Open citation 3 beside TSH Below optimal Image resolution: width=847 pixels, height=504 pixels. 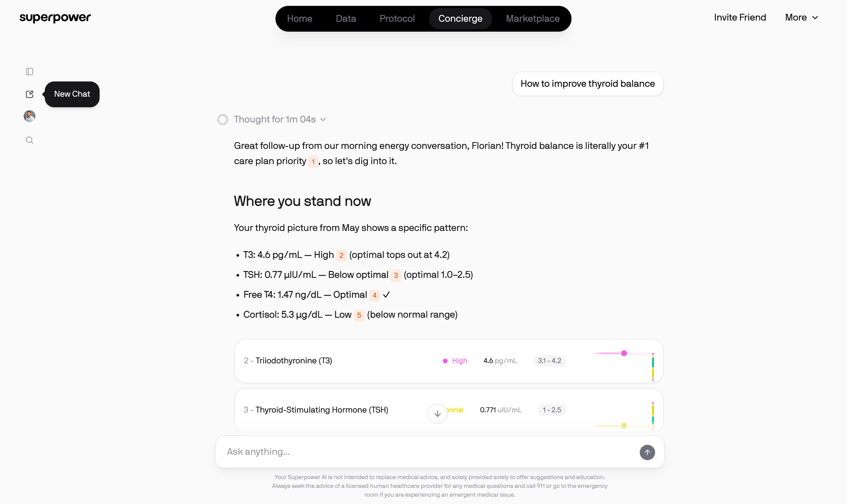tap(395, 275)
